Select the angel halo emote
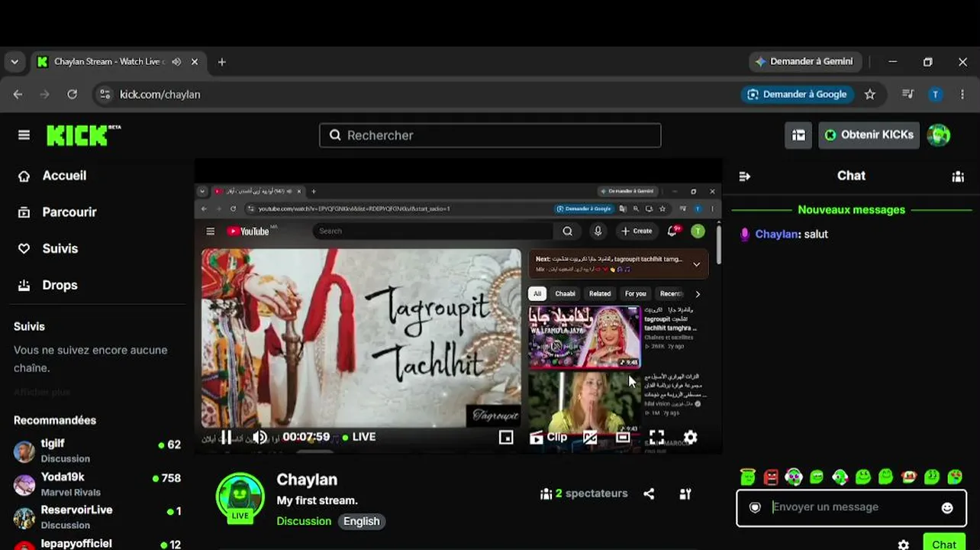The height and width of the screenshot is (550, 980). click(x=748, y=477)
